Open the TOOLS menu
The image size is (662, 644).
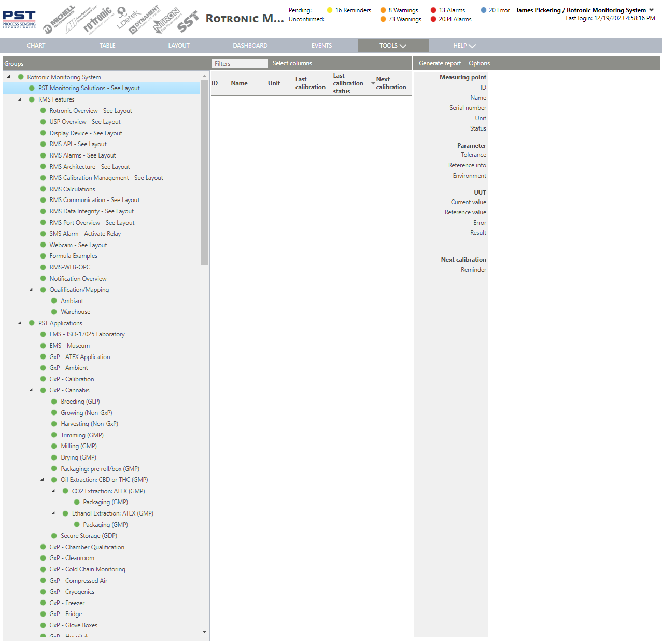click(x=393, y=46)
